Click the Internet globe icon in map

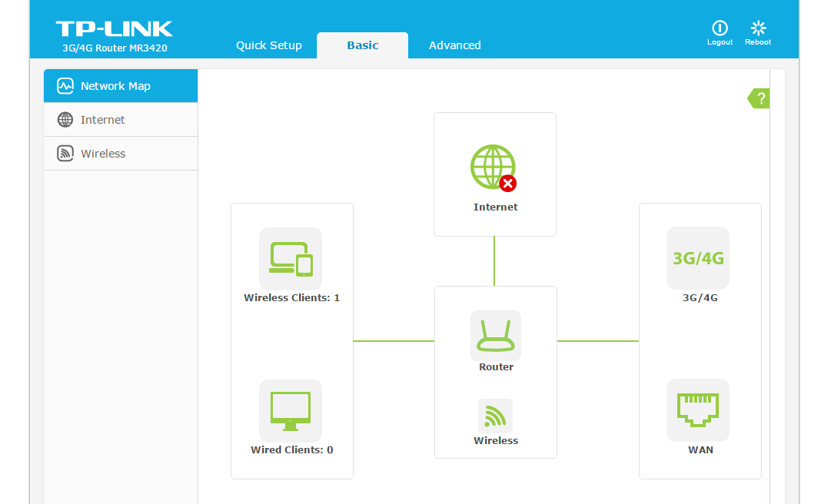(x=493, y=167)
